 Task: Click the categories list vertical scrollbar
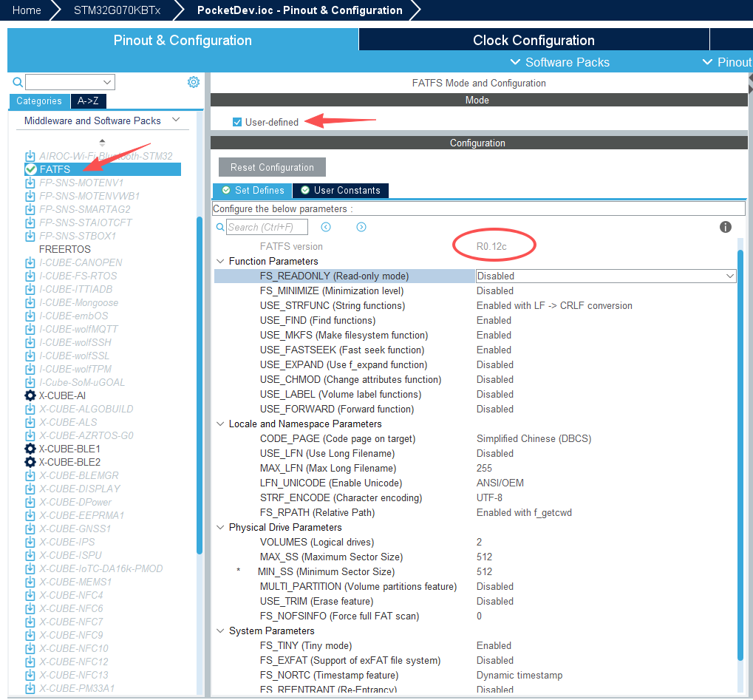point(200,385)
